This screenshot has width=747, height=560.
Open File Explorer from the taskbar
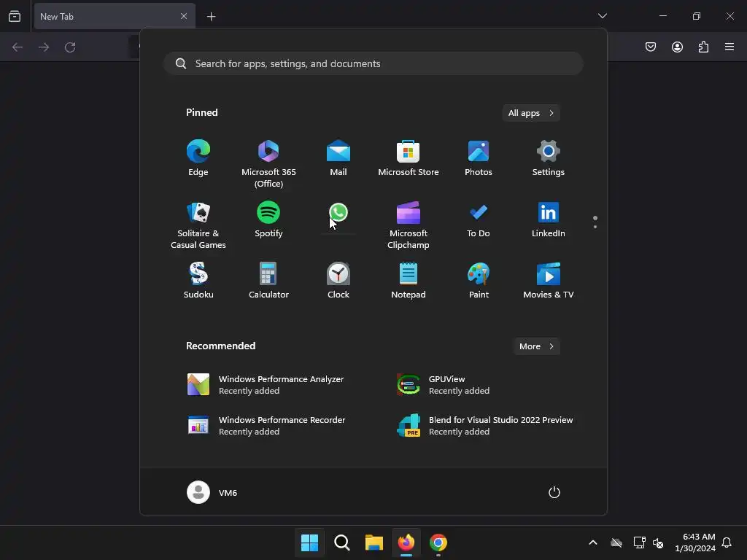pos(374,542)
